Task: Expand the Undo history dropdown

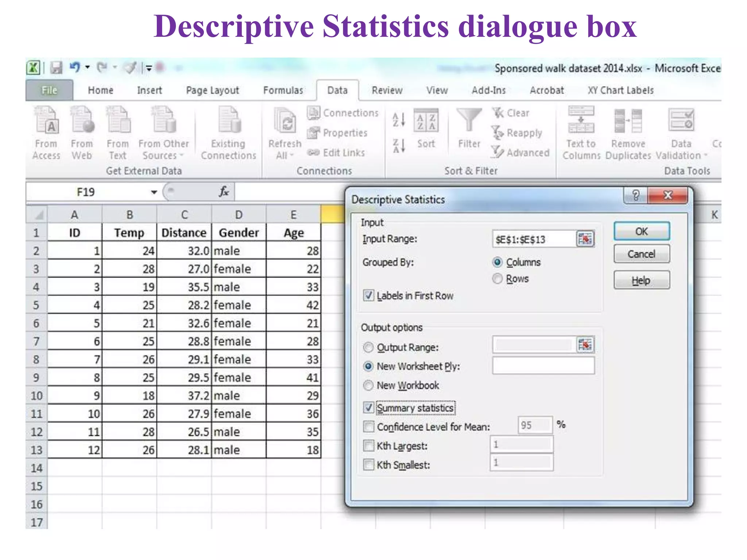Action: click(88, 67)
